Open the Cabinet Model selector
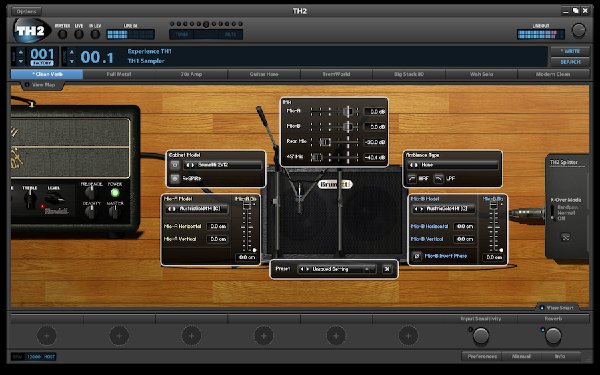This screenshot has height=375, width=600. (x=222, y=165)
